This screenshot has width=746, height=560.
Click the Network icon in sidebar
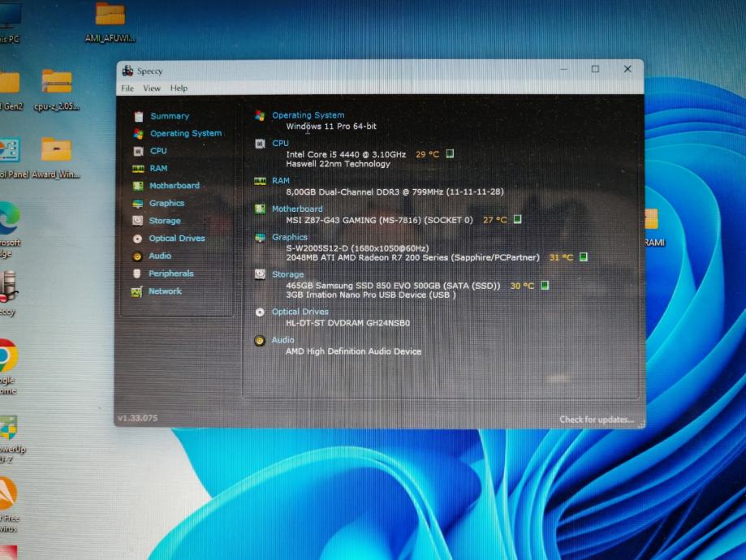(x=136, y=291)
